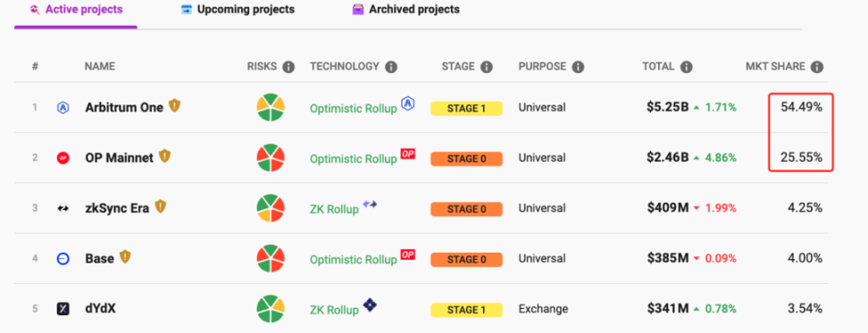Select the Active projects tab

point(76,10)
